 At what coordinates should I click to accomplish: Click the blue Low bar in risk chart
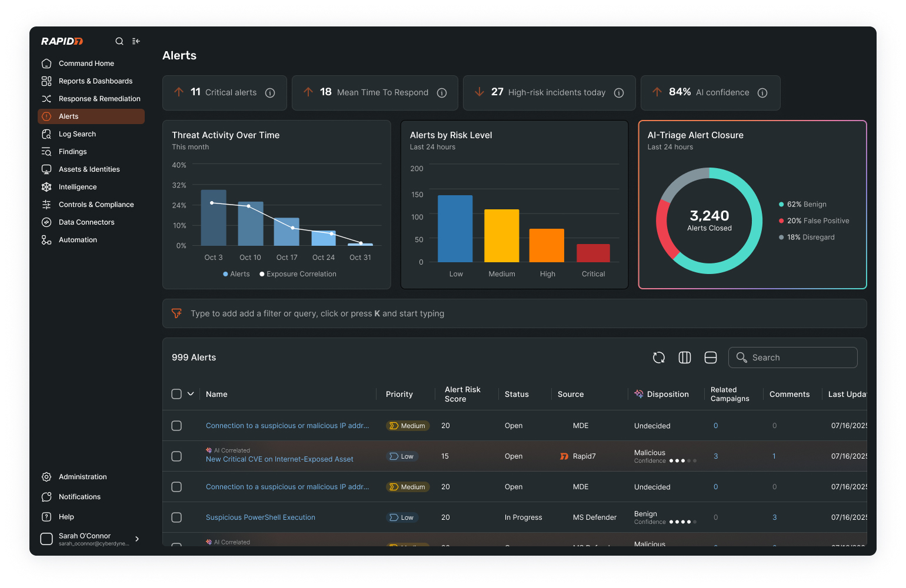click(455, 229)
